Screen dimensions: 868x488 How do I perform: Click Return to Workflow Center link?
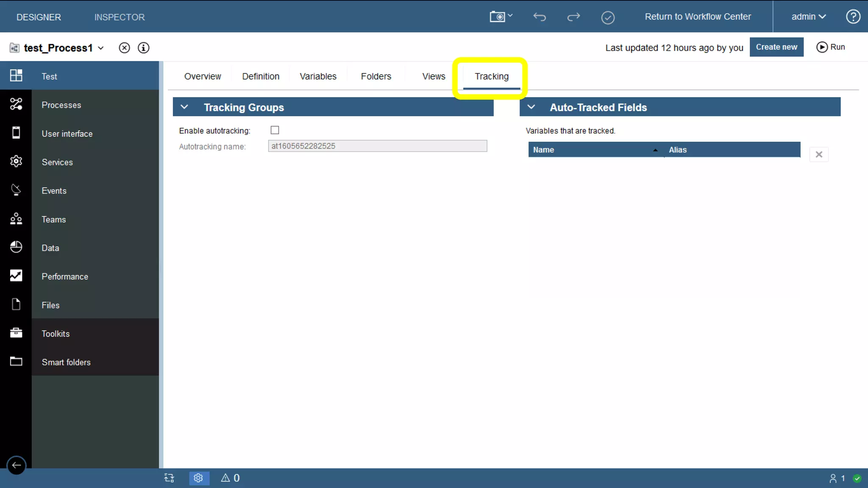click(698, 17)
